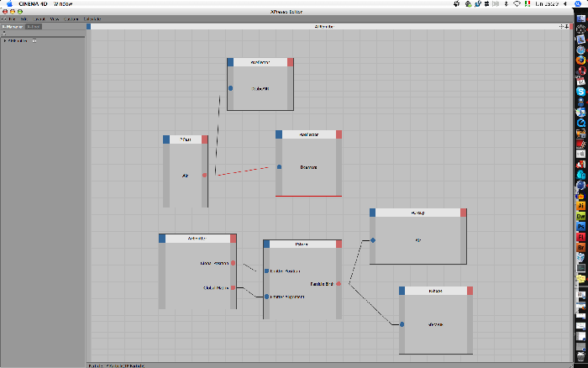
Task: Expand the XGroup tree item triangle
Action: click(x=5, y=40)
